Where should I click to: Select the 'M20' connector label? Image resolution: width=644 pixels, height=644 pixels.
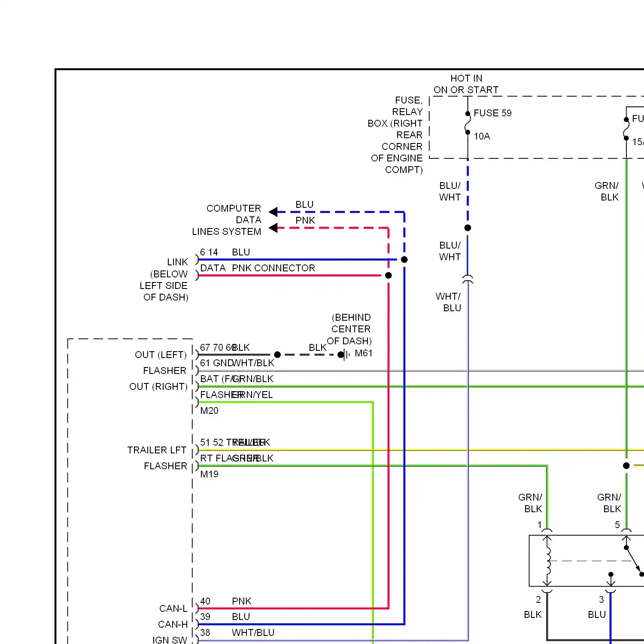tap(209, 410)
